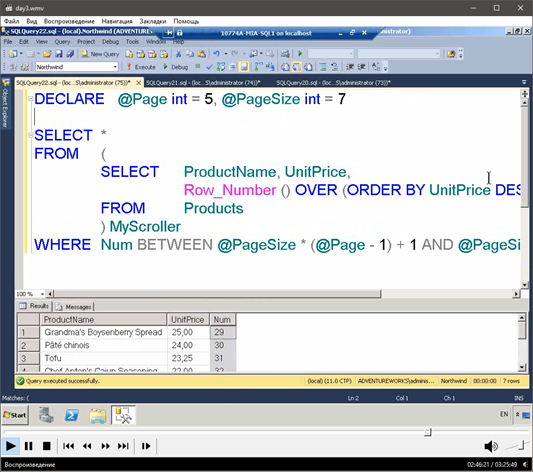Switch to the SQLQuery21.sql tab
The width and height of the screenshot is (533, 472).
pyautogui.click(x=203, y=83)
